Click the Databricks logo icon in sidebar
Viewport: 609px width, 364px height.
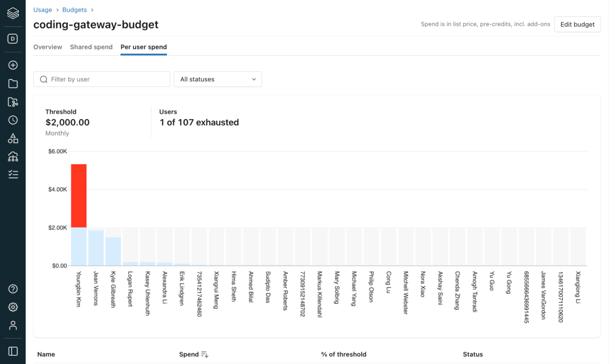13,13
